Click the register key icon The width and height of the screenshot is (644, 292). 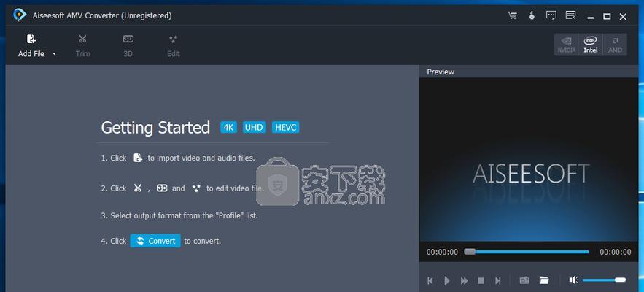click(x=532, y=16)
